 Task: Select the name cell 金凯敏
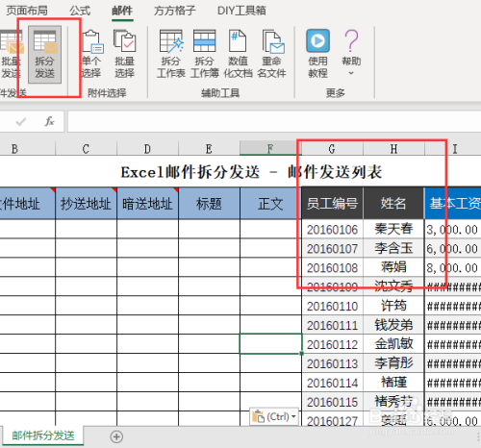click(x=393, y=344)
